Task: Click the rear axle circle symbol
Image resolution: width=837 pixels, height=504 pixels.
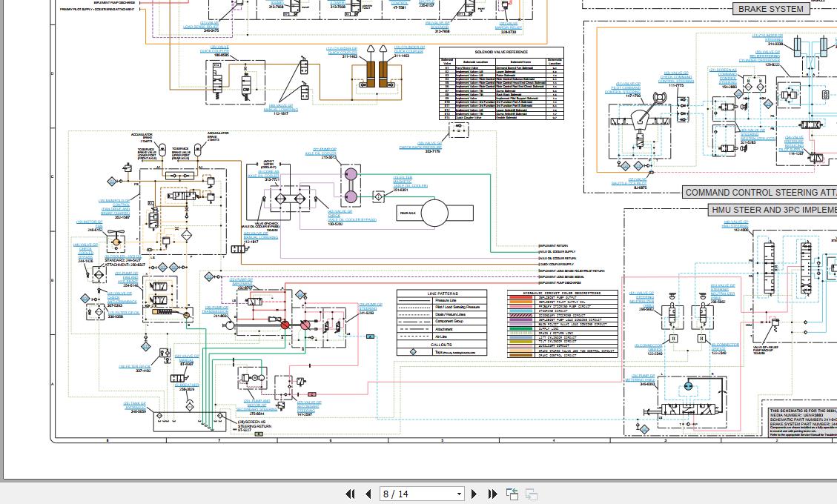Action: 434,212
